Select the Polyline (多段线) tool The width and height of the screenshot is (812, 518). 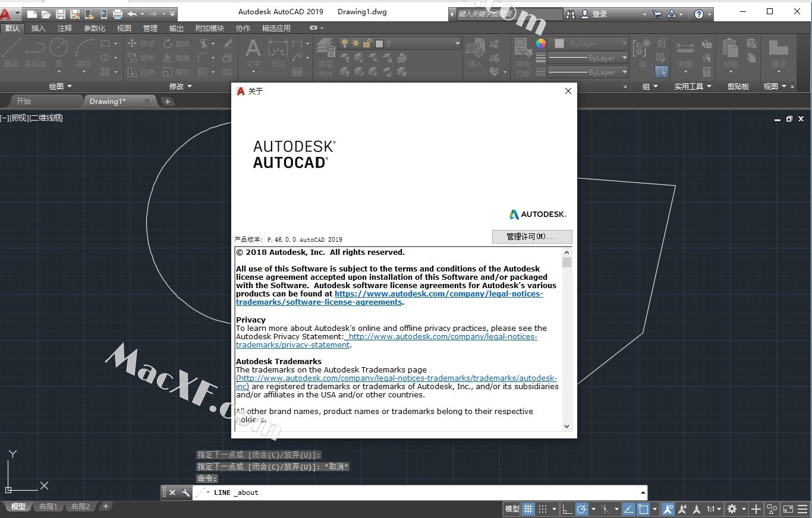click(35, 53)
